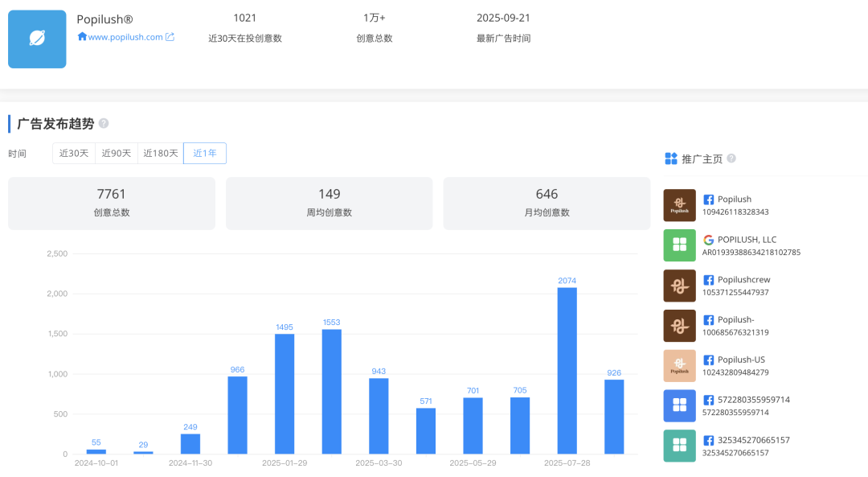Click the teal grid icon for 325345270665157
The height and width of the screenshot is (477, 868).
click(x=679, y=446)
